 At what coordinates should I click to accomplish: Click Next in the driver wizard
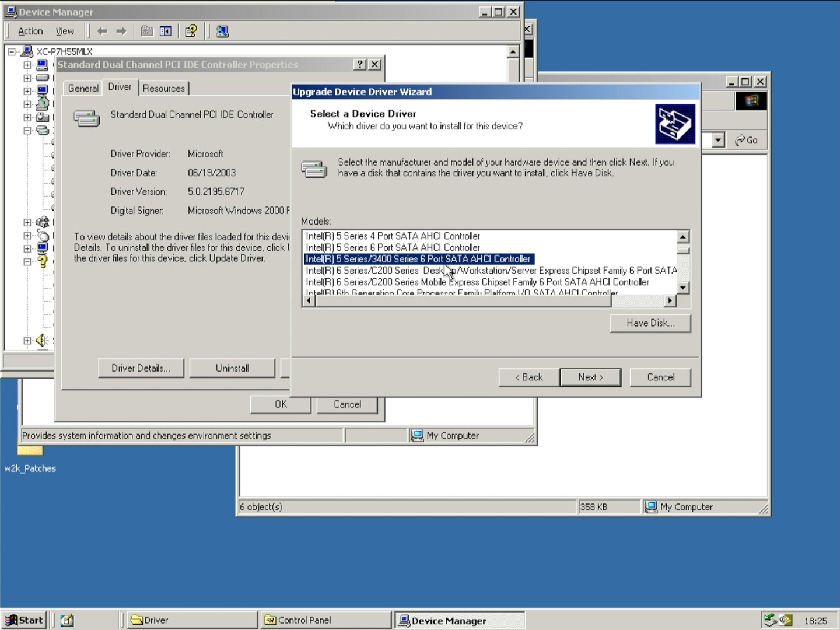click(590, 377)
